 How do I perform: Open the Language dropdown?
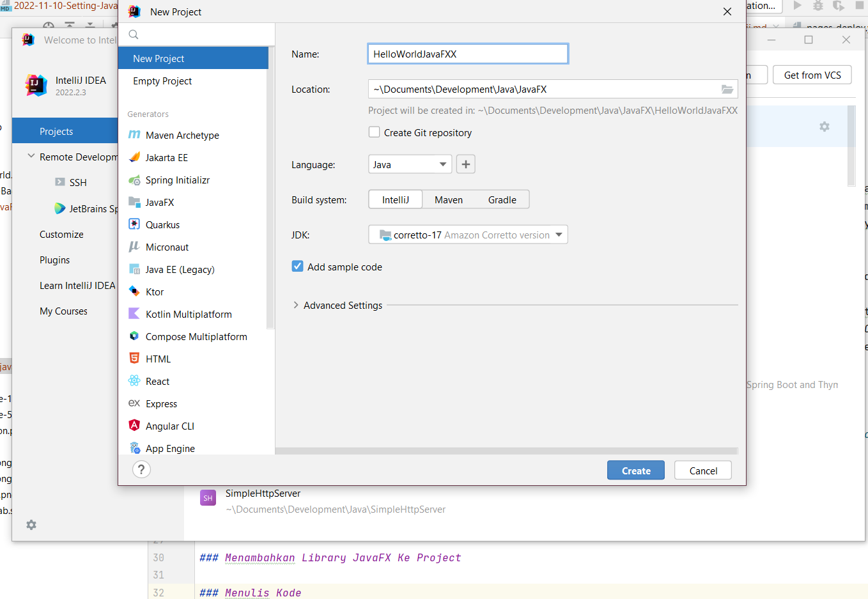tap(410, 164)
